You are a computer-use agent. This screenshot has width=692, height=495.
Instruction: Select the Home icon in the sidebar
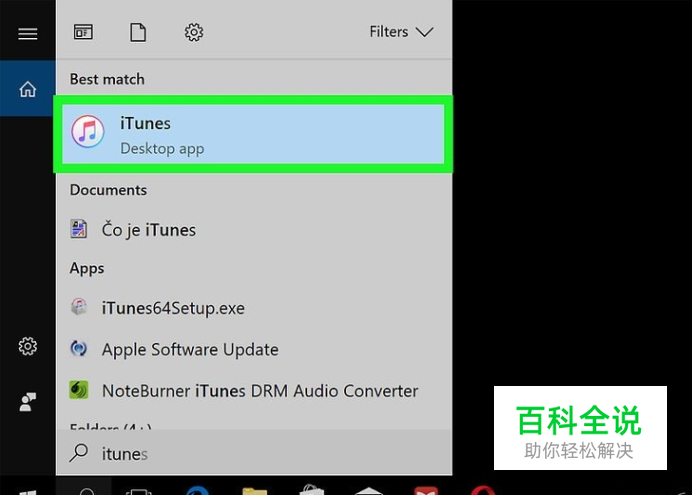(x=27, y=89)
